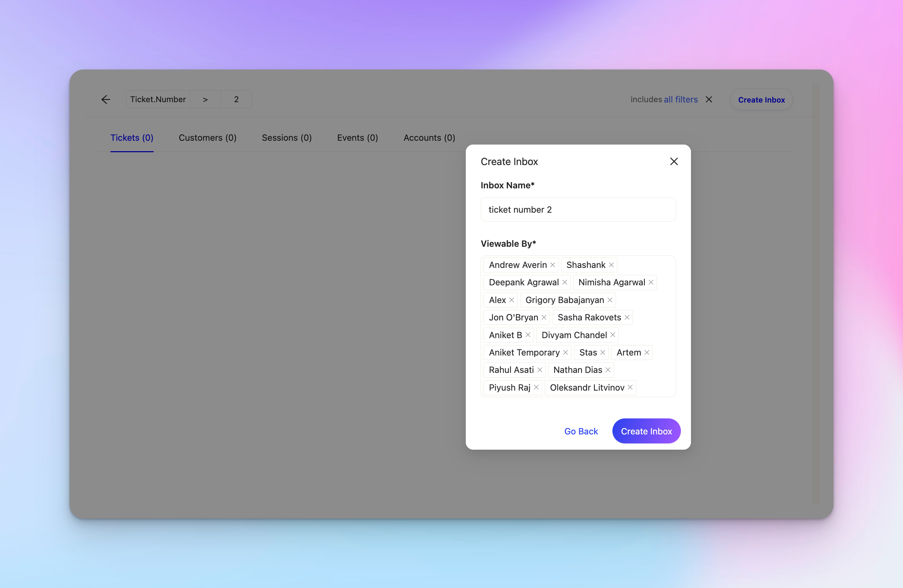Switch to the Customers tab

tap(208, 138)
